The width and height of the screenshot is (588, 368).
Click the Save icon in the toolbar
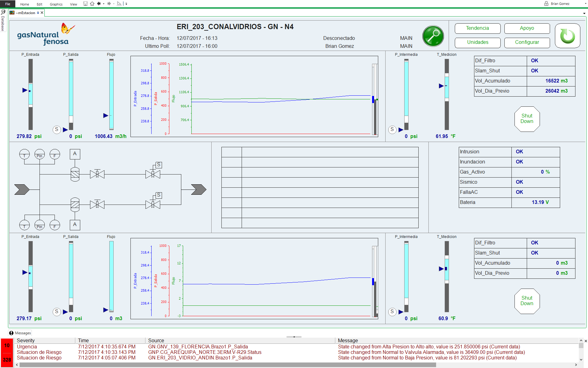point(85,4)
